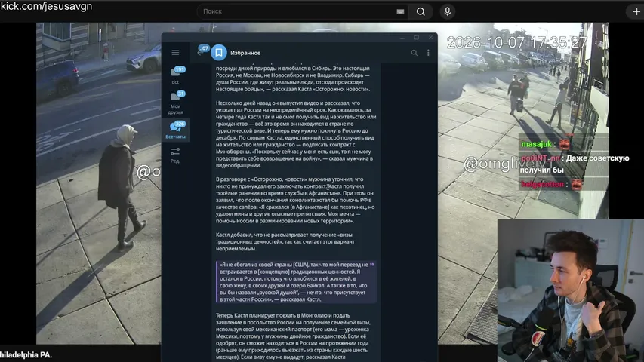Click paragraph starting "Несколько дней назад"
Screen dimensions: 644x362
click(296, 134)
